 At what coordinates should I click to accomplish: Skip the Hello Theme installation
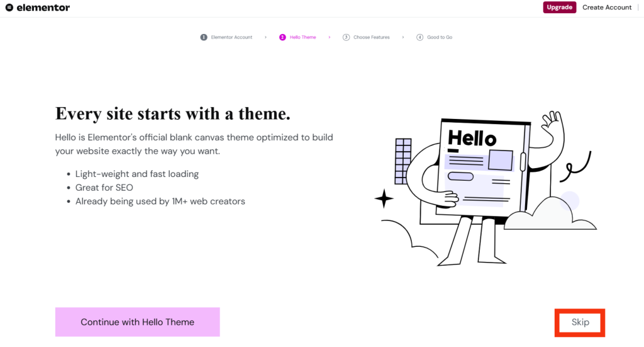[x=580, y=322]
